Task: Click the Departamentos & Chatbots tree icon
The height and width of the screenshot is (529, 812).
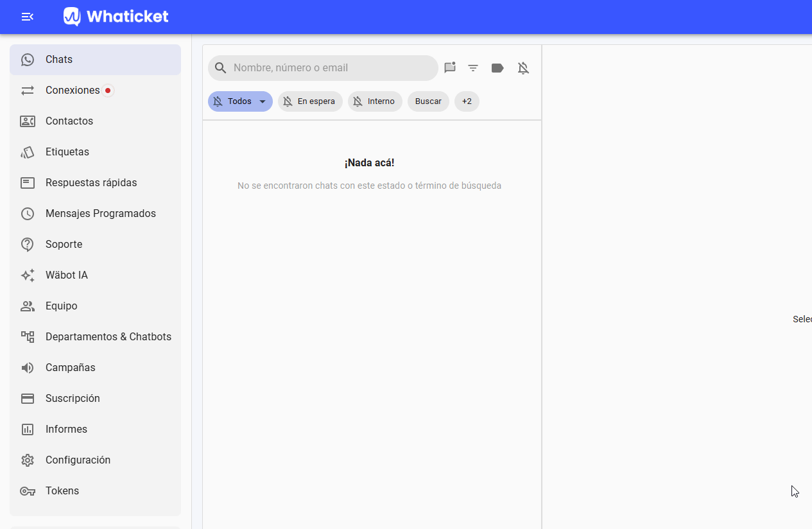Action: [28, 337]
